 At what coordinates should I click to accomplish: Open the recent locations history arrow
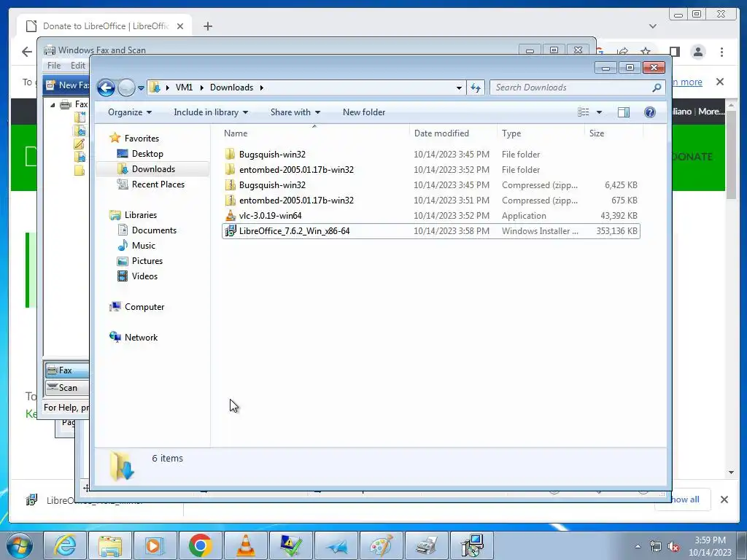click(x=141, y=88)
